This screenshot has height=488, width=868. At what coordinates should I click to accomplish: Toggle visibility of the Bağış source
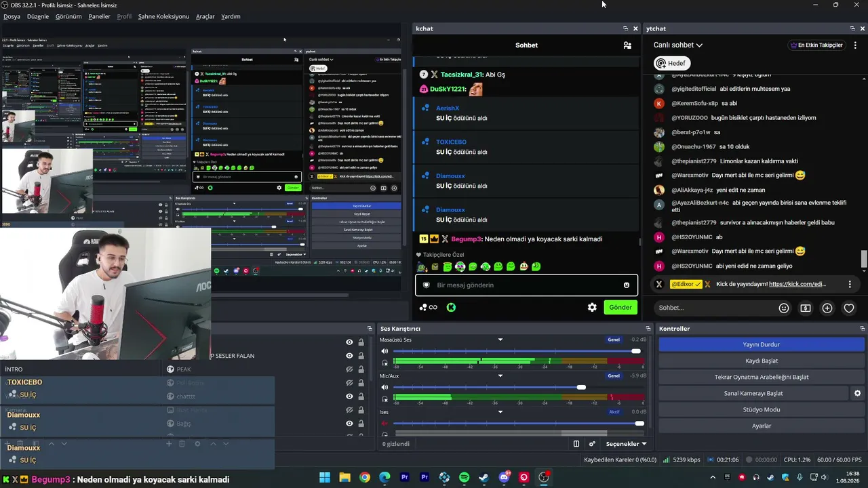coord(349,424)
